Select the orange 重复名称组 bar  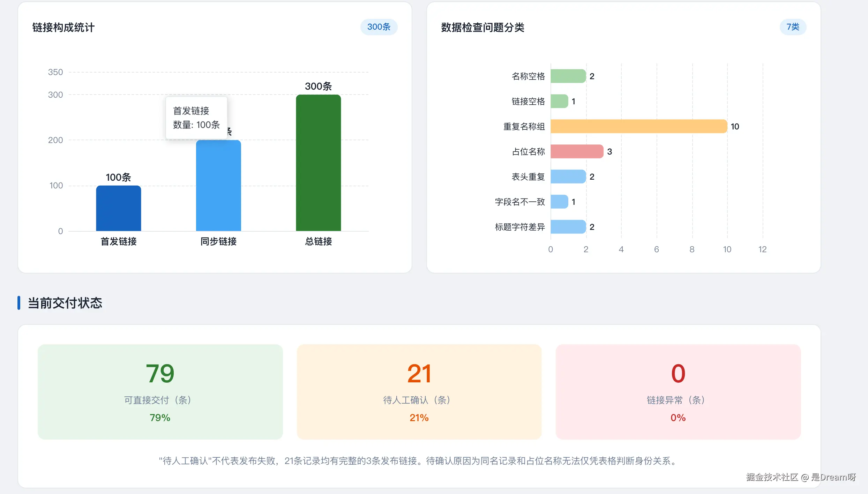tap(639, 126)
